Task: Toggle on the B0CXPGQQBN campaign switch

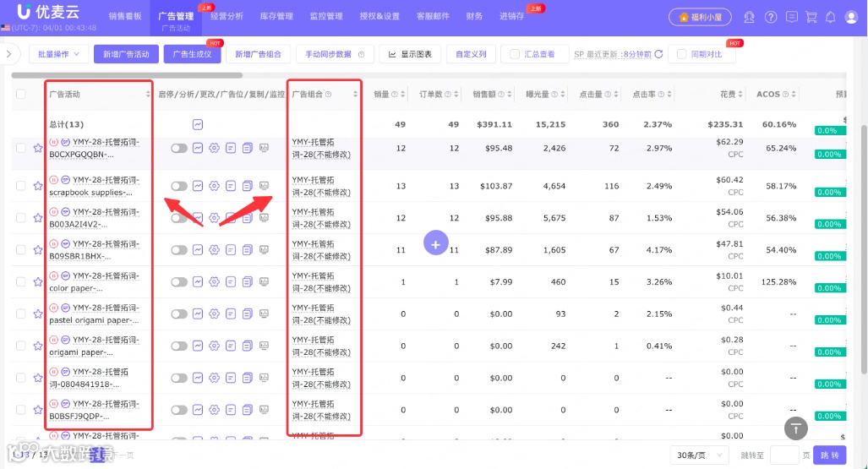Action: tap(179, 148)
